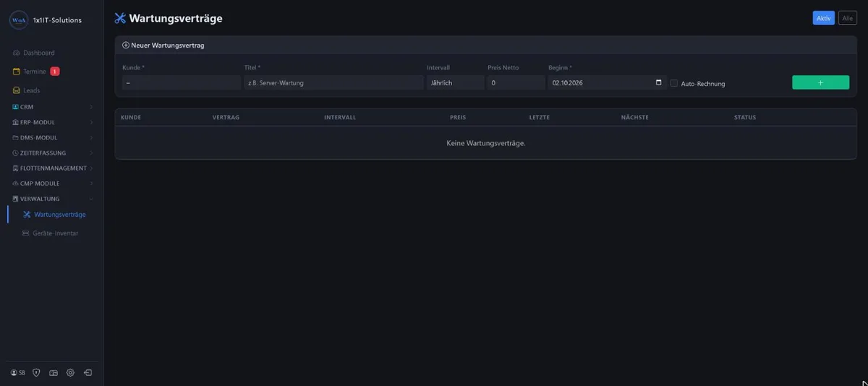Viewport: 868px width, 386px height.
Task: Click the Keine Wartungsverträge message
Action: [486, 143]
